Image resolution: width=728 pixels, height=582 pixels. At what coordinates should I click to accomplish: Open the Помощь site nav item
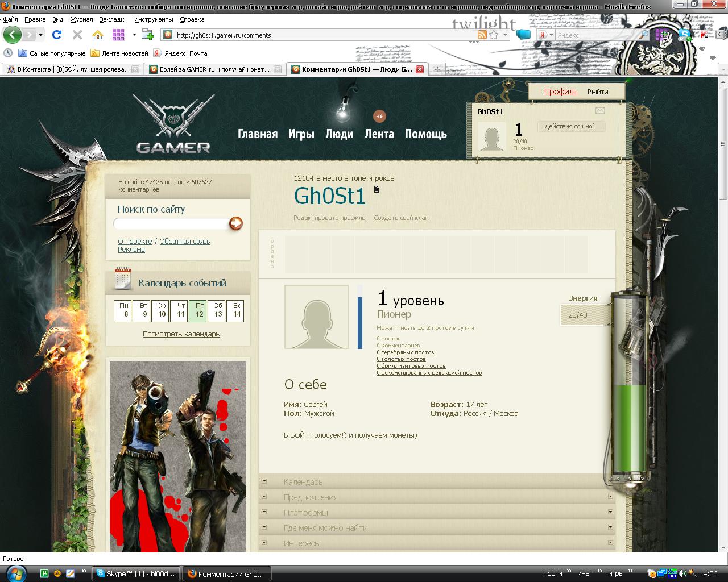pos(426,134)
